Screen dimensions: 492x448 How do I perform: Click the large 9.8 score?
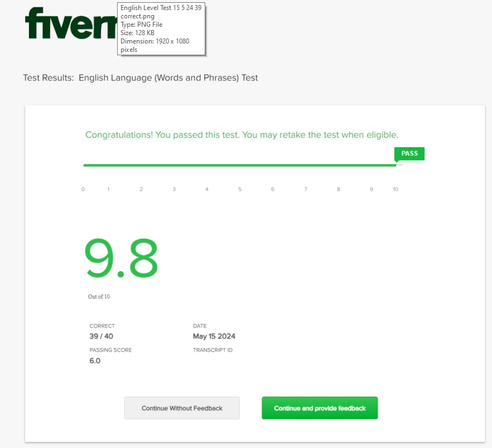[x=121, y=258]
